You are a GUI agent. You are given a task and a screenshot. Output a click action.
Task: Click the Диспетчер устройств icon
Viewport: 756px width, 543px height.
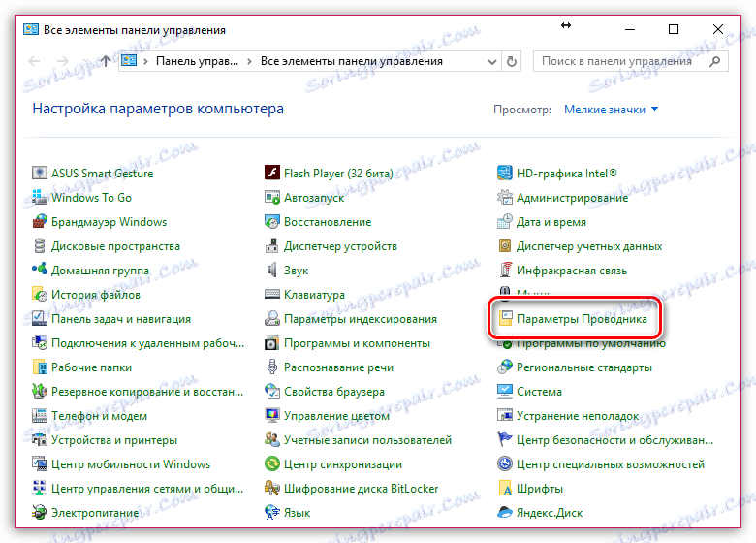click(x=272, y=245)
